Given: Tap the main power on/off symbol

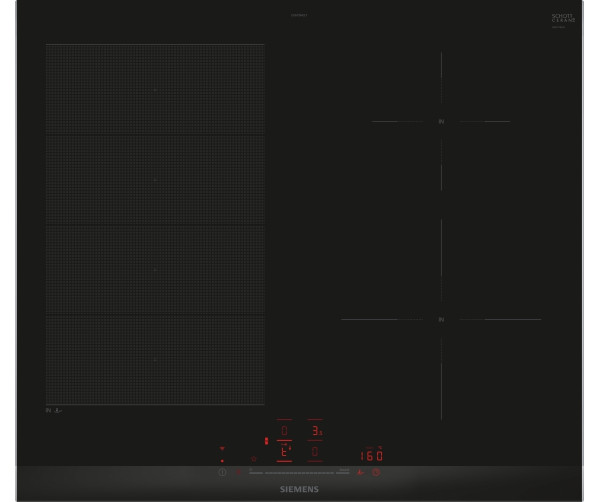Looking at the screenshot, I should coord(222,472).
